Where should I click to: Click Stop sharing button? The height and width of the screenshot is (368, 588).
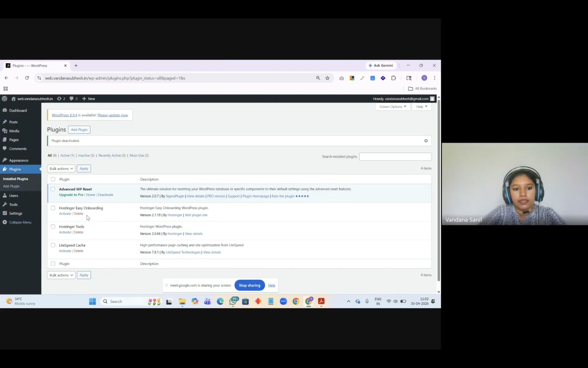[249, 285]
